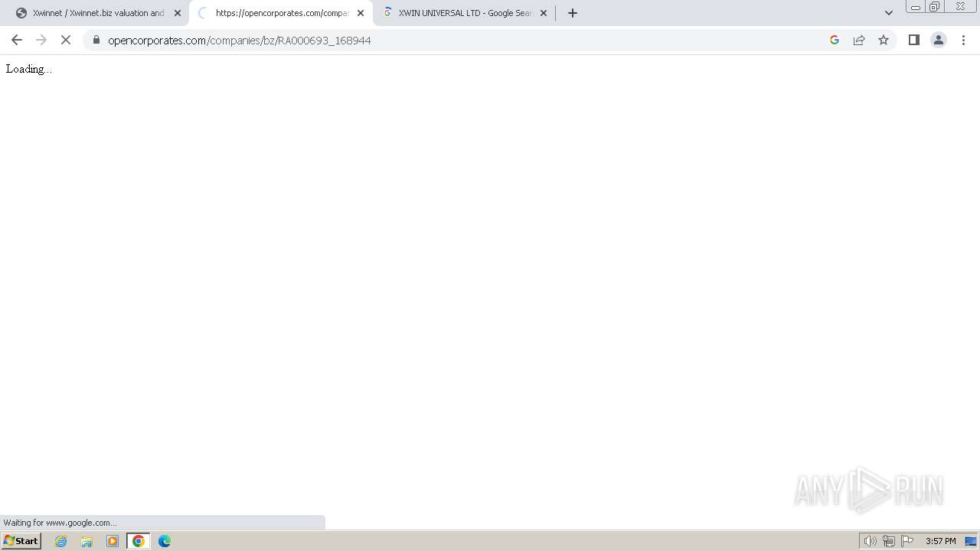Open a new tab

pos(573,13)
